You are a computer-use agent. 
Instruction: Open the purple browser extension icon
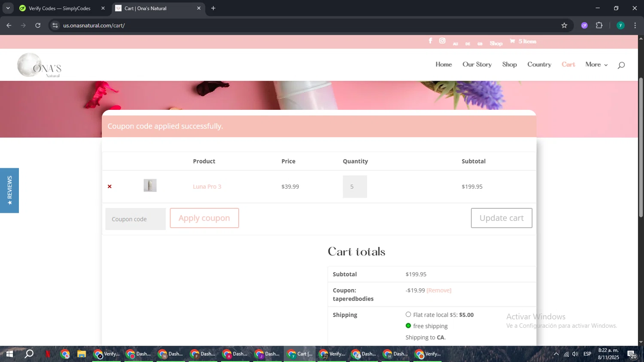click(x=584, y=25)
